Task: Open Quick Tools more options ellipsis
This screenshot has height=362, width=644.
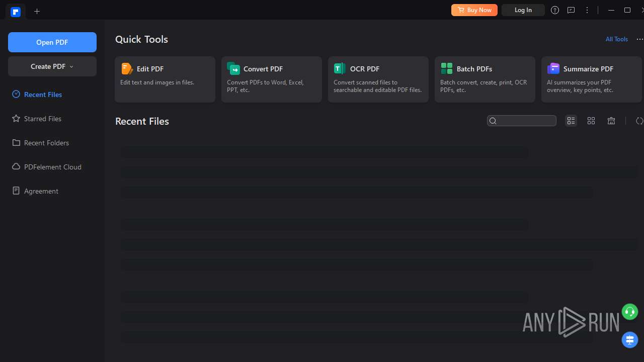Action: coord(639,39)
